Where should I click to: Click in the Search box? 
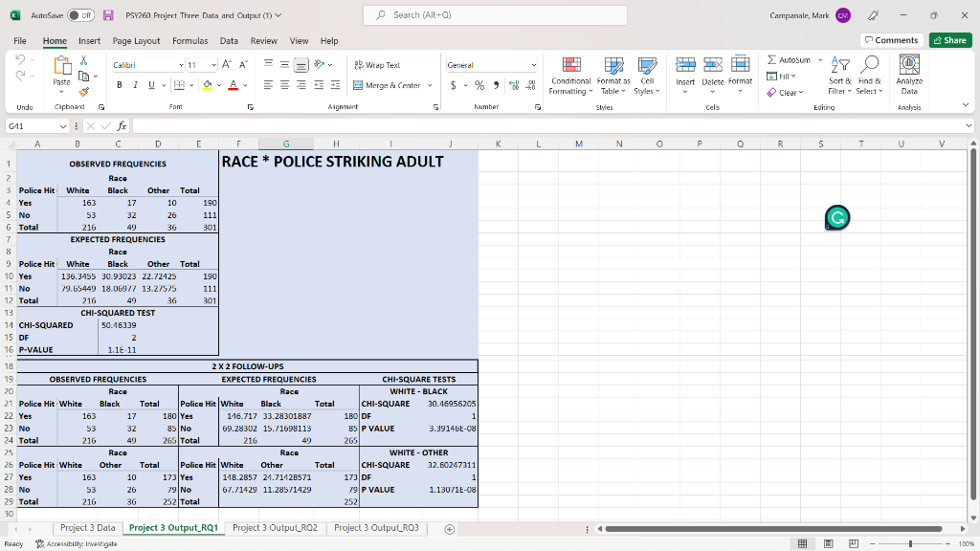point(495,15)
